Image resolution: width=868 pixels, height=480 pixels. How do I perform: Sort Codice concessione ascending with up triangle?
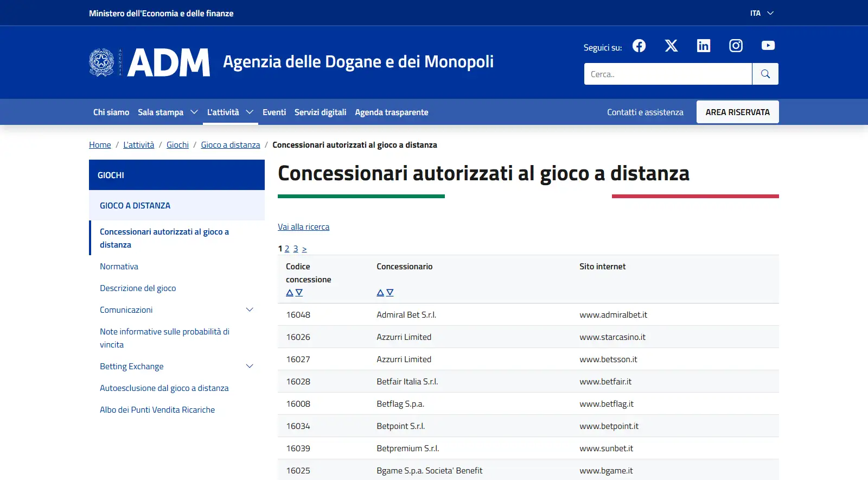coord(290,293)
